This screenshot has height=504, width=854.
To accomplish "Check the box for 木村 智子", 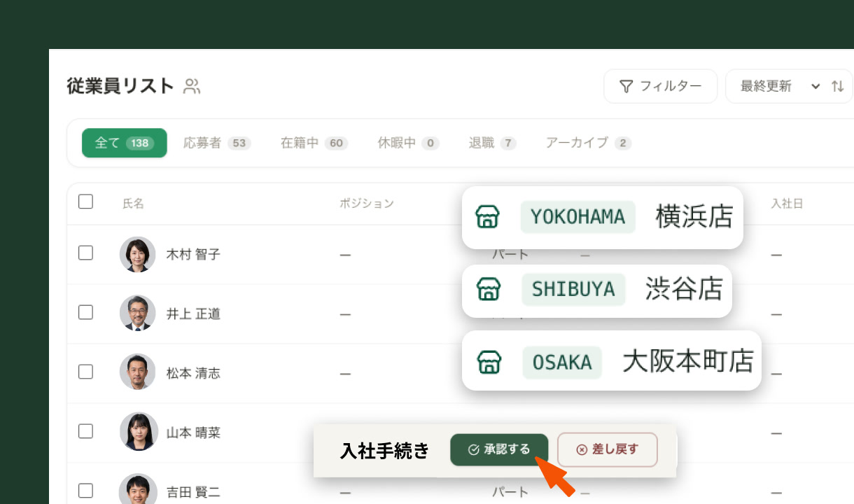I will [85, 253].
